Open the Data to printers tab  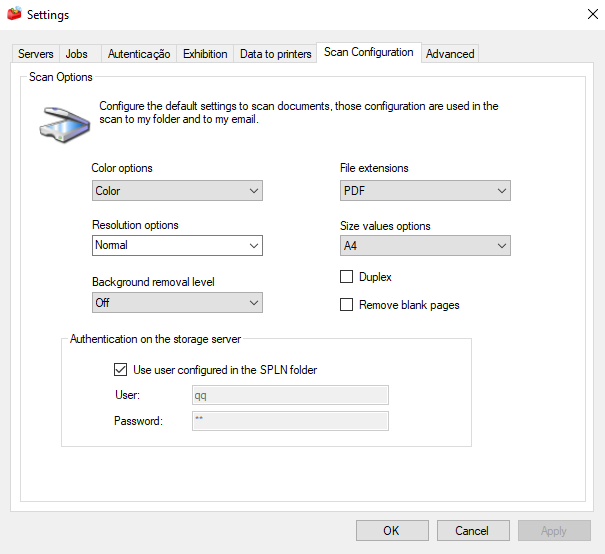276,54
